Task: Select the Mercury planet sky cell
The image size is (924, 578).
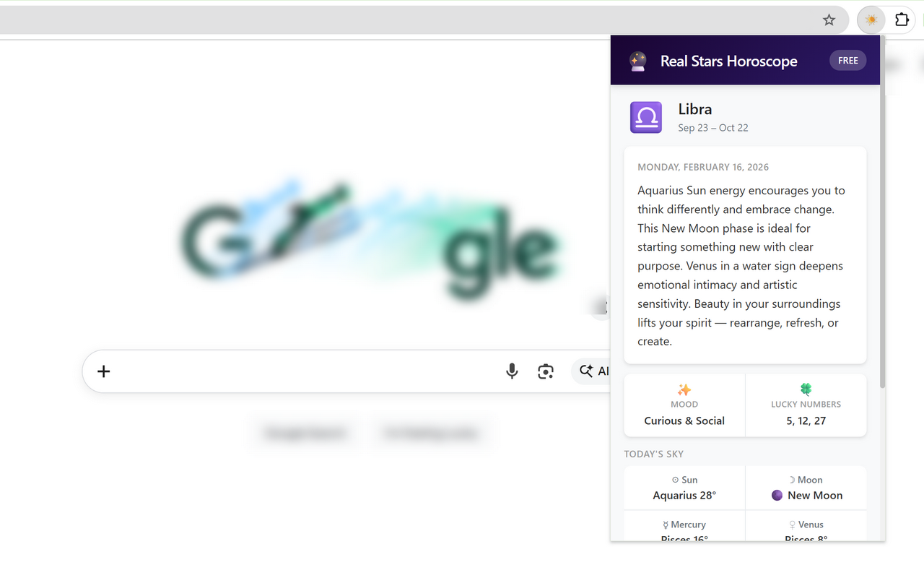Action: (x=684, y=527)
